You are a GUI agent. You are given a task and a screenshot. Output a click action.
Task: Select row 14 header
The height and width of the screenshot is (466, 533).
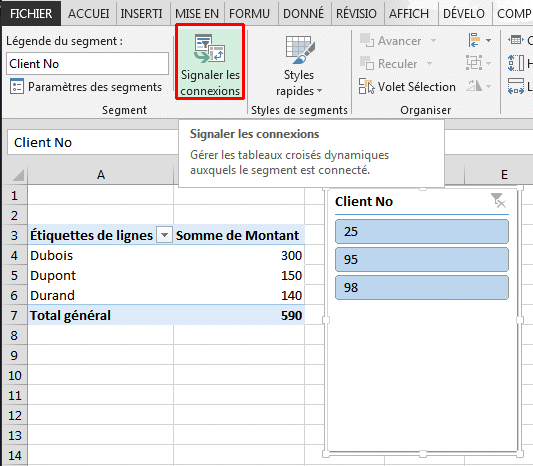[x=14, y=455]
